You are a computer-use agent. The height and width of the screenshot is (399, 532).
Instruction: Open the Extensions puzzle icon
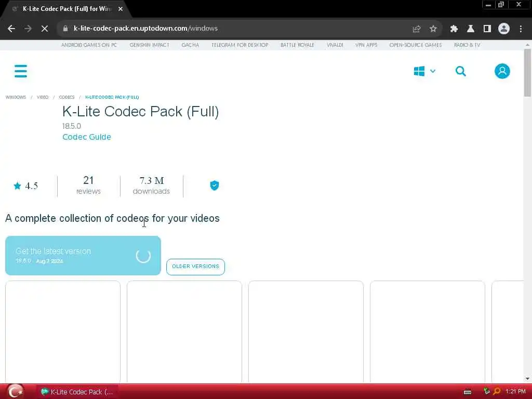454,29
